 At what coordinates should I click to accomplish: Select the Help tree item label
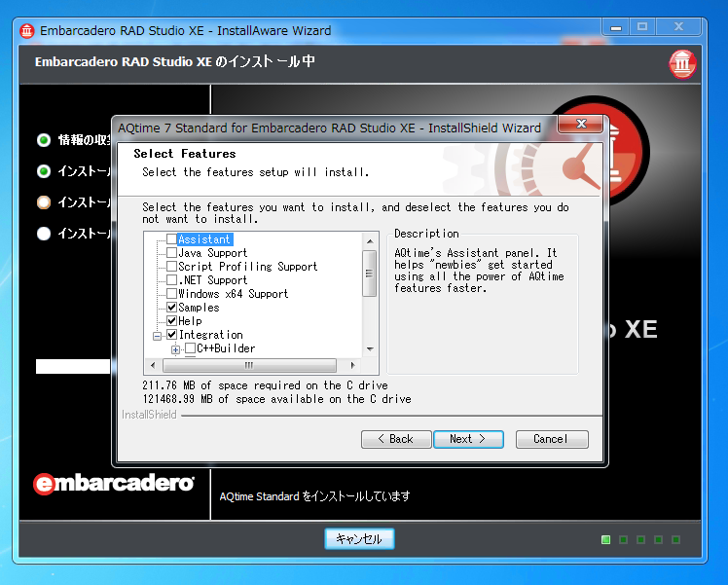[x=190, y=321]
